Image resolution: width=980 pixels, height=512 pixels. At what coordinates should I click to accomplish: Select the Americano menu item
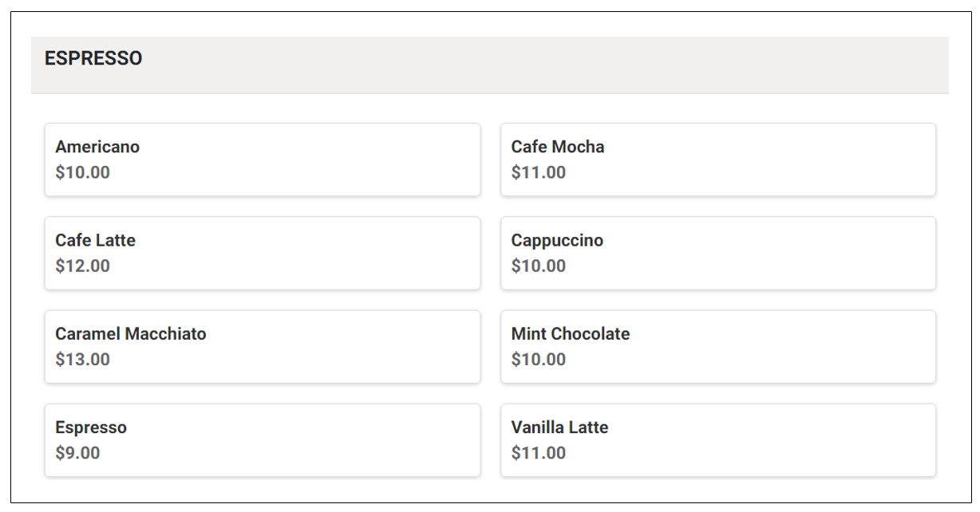click(263, 160)
